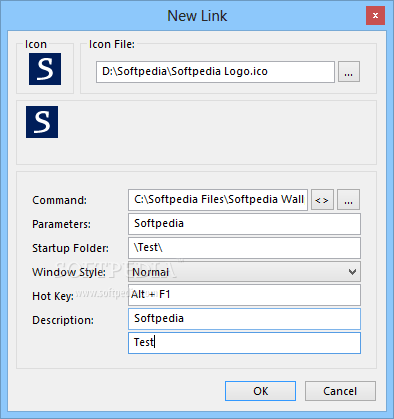Click the Window Style: label

(x=69, y=272)
